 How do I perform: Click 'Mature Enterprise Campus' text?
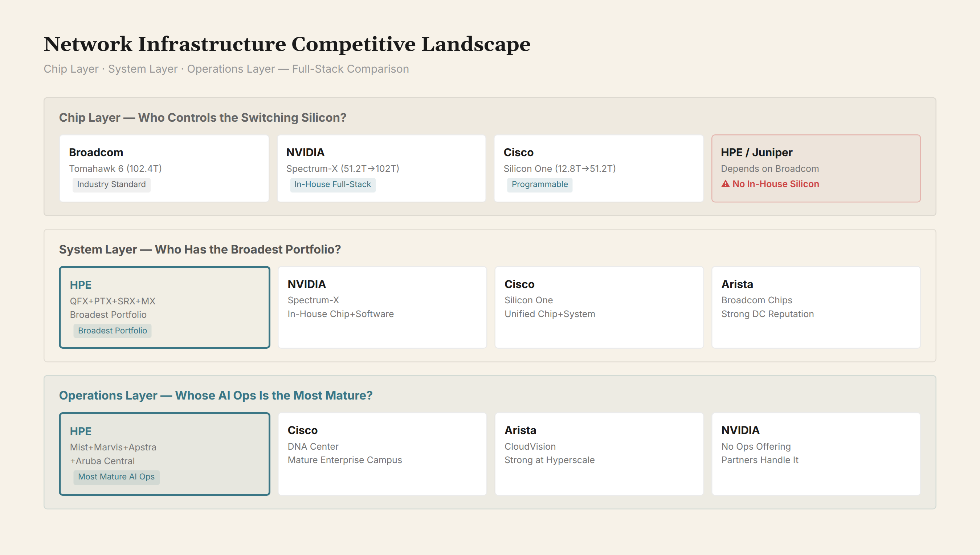point(345,460)
